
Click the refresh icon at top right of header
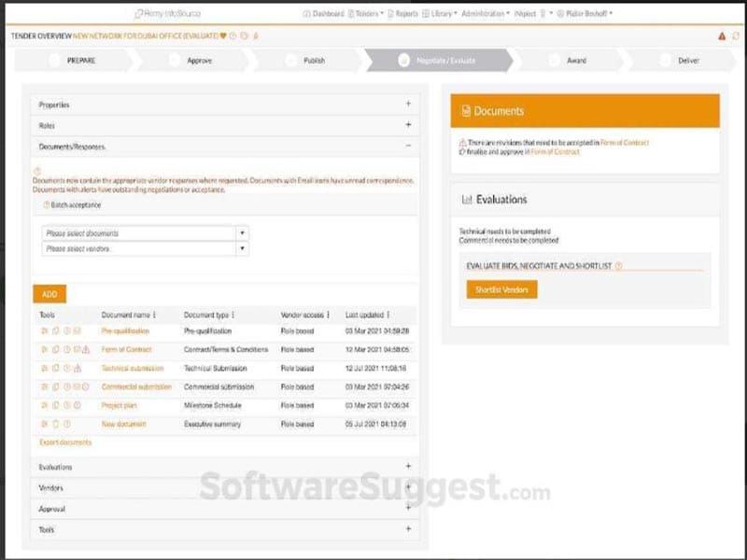tap(736, 36)
